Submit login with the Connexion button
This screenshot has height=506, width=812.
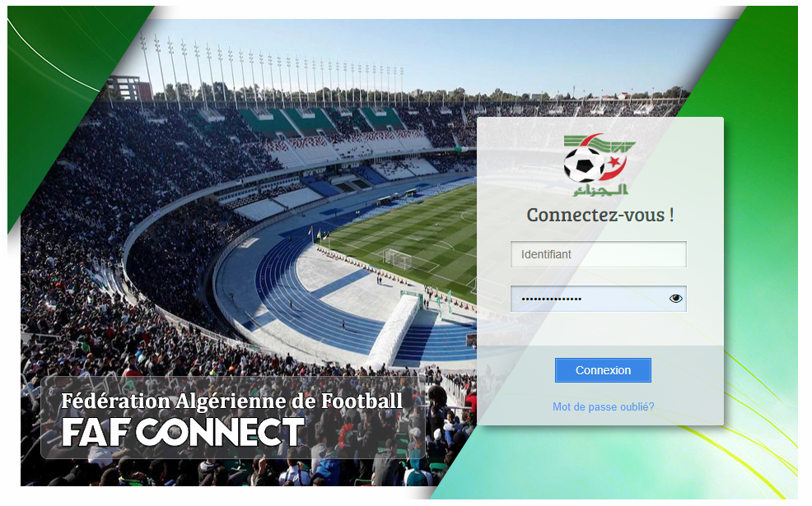603,370
